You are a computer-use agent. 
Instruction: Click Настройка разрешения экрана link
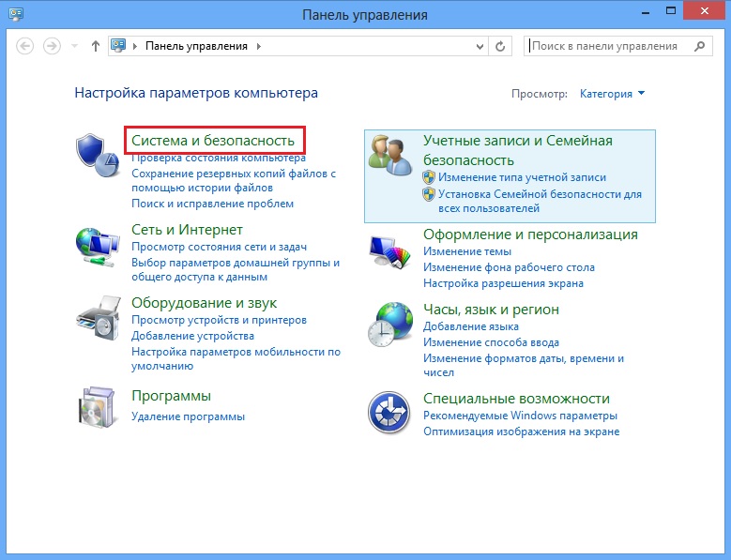coord(504,283)
